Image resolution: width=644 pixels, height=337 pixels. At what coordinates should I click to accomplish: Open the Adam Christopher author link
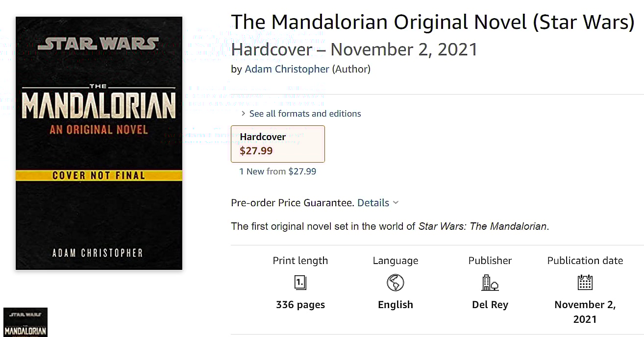[x=287, y=69]
